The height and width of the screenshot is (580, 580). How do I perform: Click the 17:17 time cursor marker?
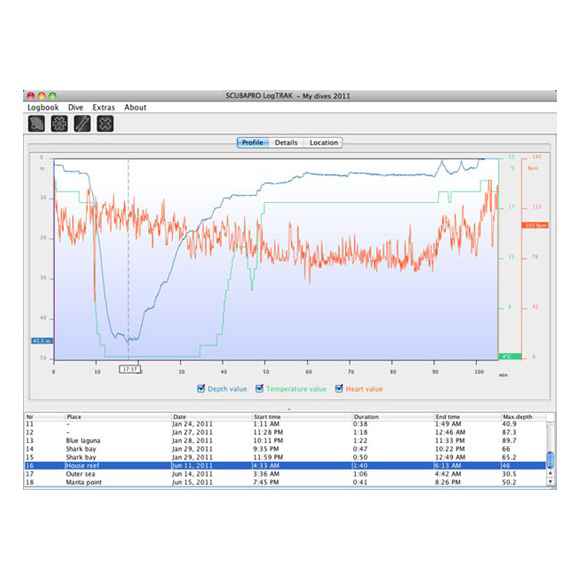pyautogui.click(x=130, y=369)
